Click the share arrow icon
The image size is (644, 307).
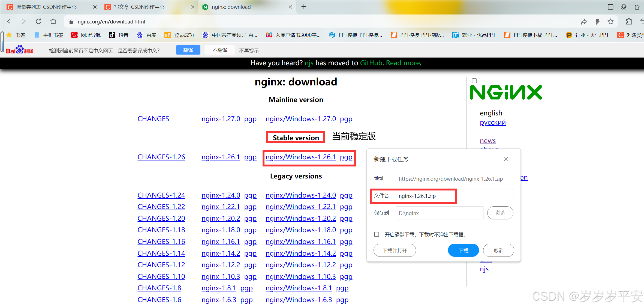(x=584, y=22)
